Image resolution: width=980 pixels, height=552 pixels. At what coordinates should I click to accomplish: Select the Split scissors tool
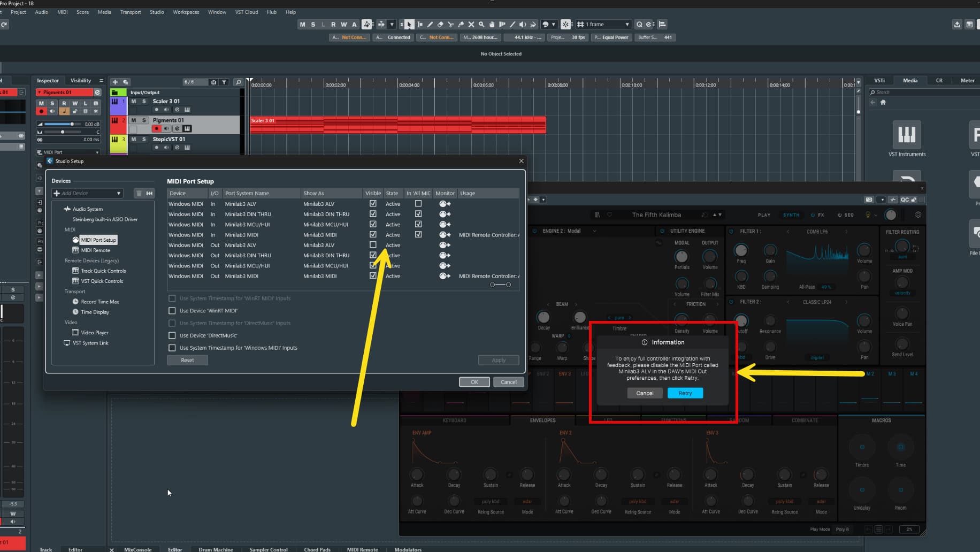[450, 24]
